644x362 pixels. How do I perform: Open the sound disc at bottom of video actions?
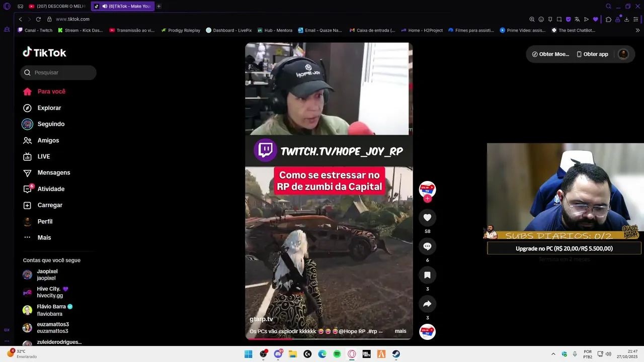tap(427, 332)
